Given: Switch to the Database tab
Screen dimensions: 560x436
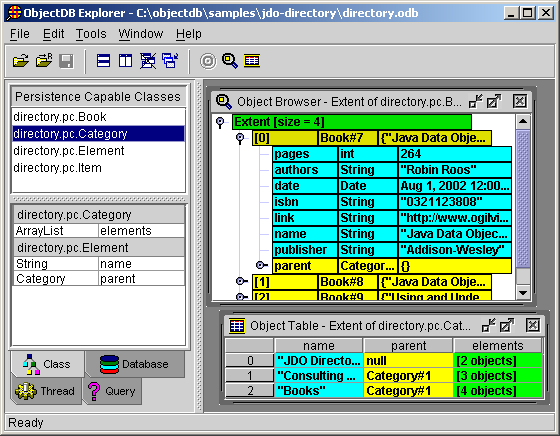Looking at the screenshot, I should pyautogui.click(x=135, y=364).
